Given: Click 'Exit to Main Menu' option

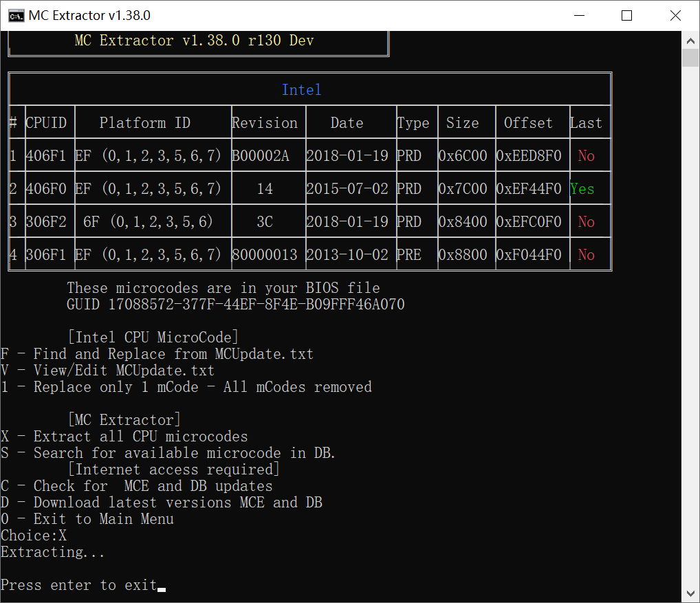Looking at the screenshot, I should click(x=87, y=519).
